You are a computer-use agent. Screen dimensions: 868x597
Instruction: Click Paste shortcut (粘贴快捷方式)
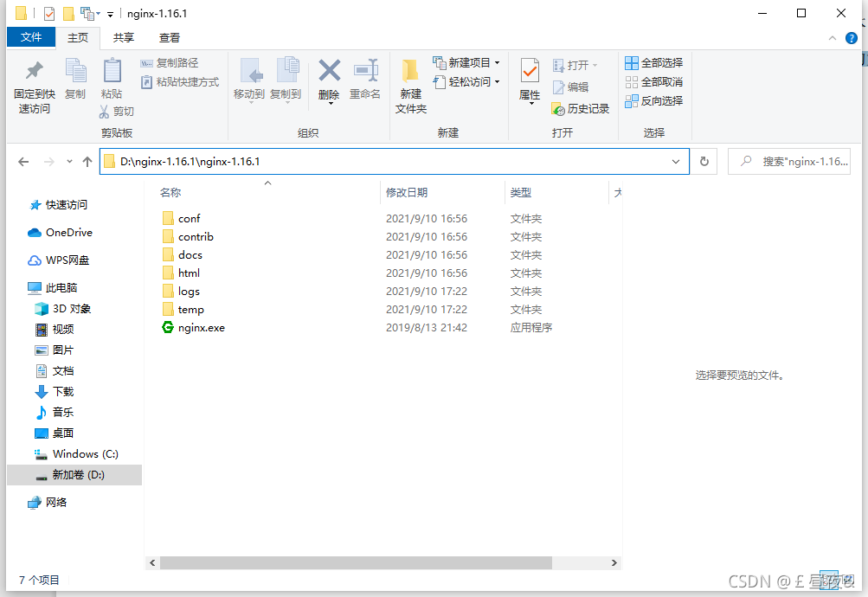tap(180, 82)
